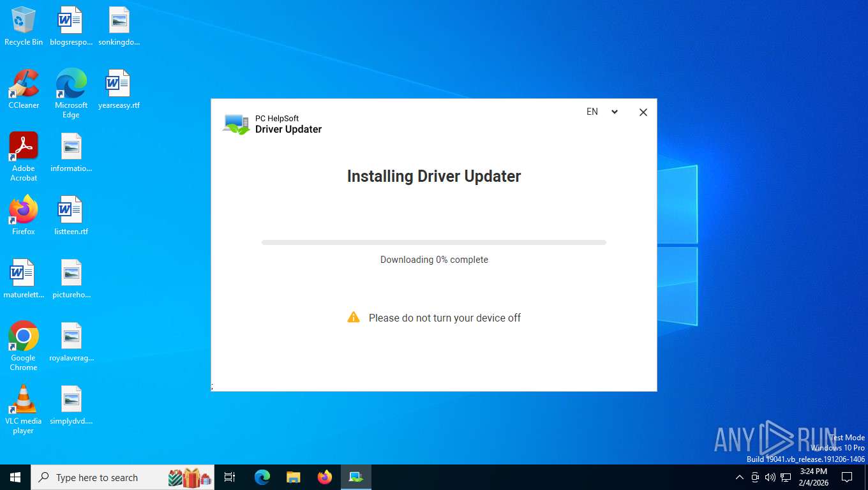
Task: Select the Microsoft Edge desktop shortcut
Action: click(x=71, y=94)
